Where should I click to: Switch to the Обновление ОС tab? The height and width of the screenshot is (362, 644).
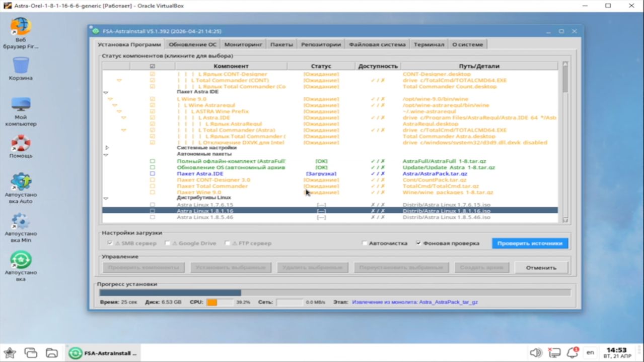tap(192, 44)
